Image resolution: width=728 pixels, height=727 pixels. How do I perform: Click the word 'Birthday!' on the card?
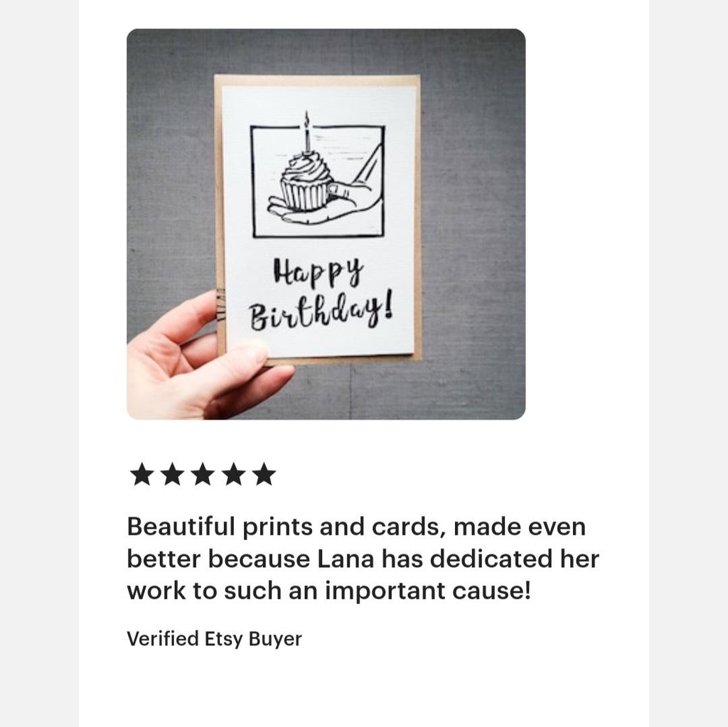321,311
